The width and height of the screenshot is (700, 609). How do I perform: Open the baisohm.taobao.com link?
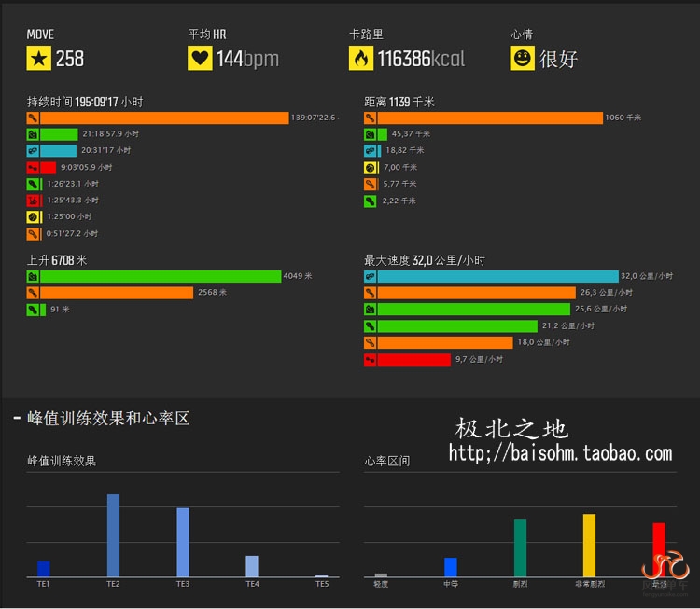click(560, 454)
